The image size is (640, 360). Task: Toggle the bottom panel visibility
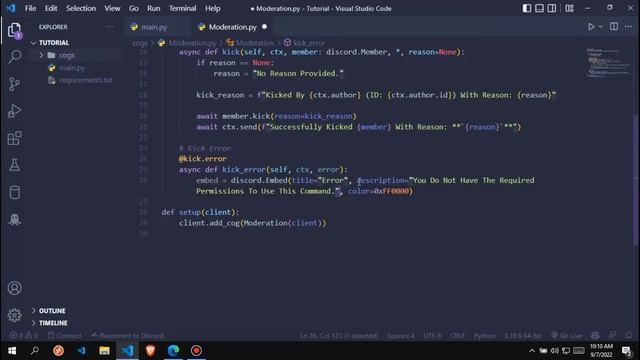539,8
